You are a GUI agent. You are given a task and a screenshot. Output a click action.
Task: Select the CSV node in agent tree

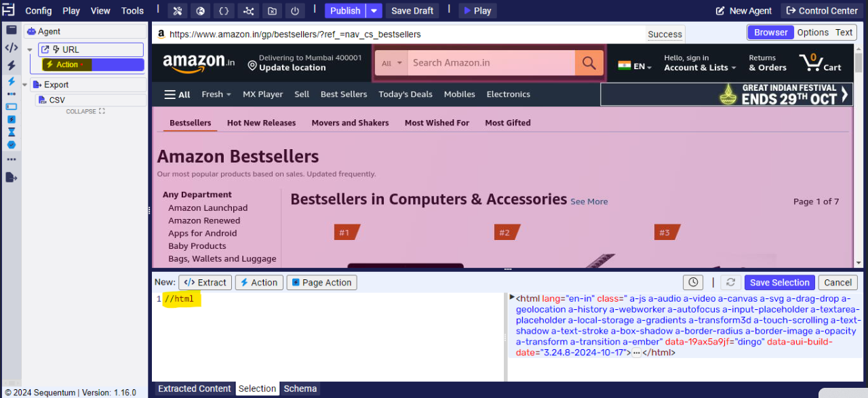tap(91, 100)
